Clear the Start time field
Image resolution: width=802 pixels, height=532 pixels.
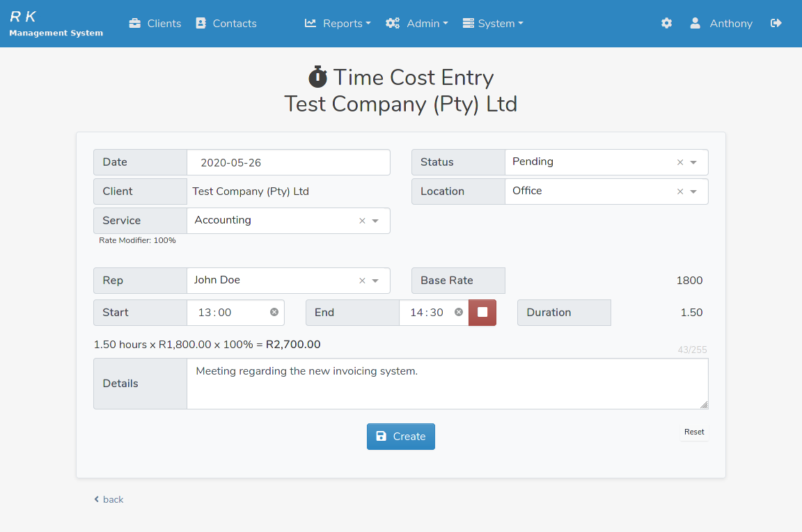click(274, 313)
